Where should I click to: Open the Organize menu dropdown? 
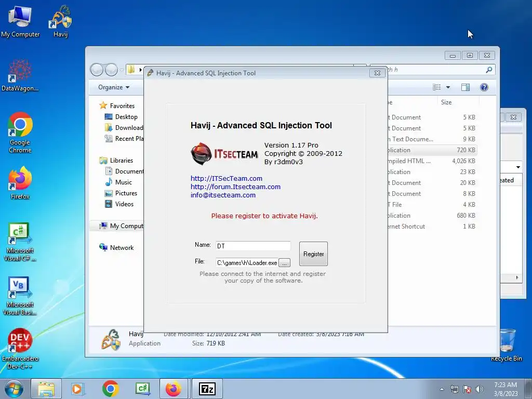pos(114,87)
